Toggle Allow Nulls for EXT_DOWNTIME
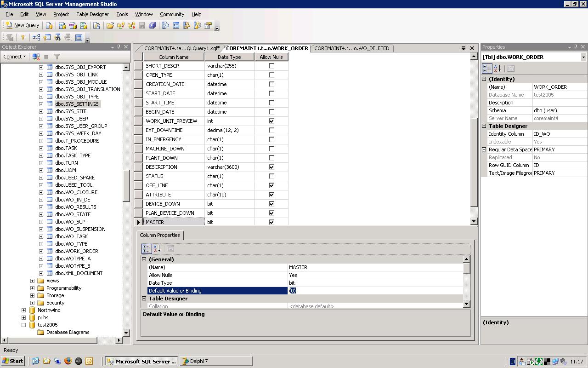 271,130
